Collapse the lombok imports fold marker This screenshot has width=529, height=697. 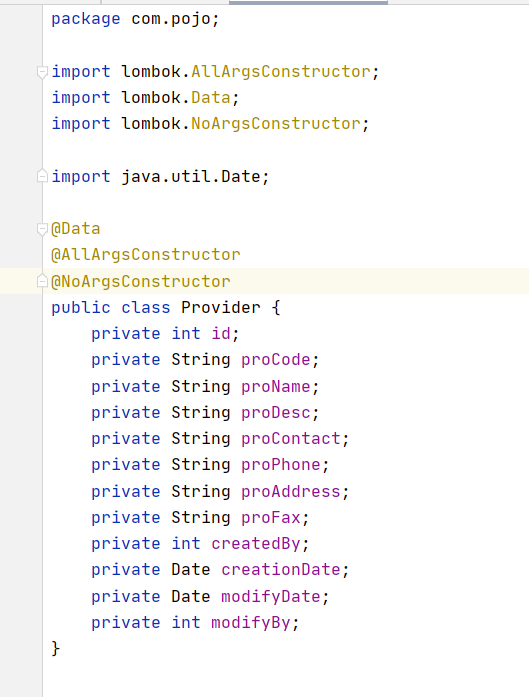click(x=42, y=72)
